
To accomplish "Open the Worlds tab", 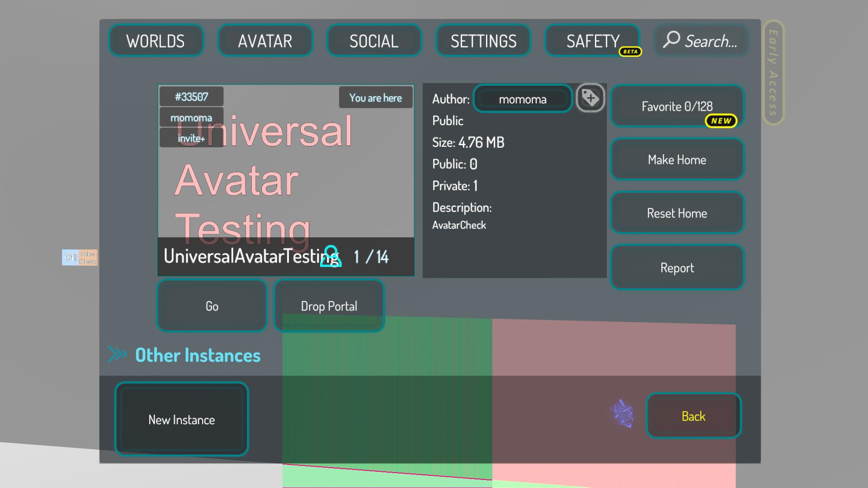I will click(156, 41).
